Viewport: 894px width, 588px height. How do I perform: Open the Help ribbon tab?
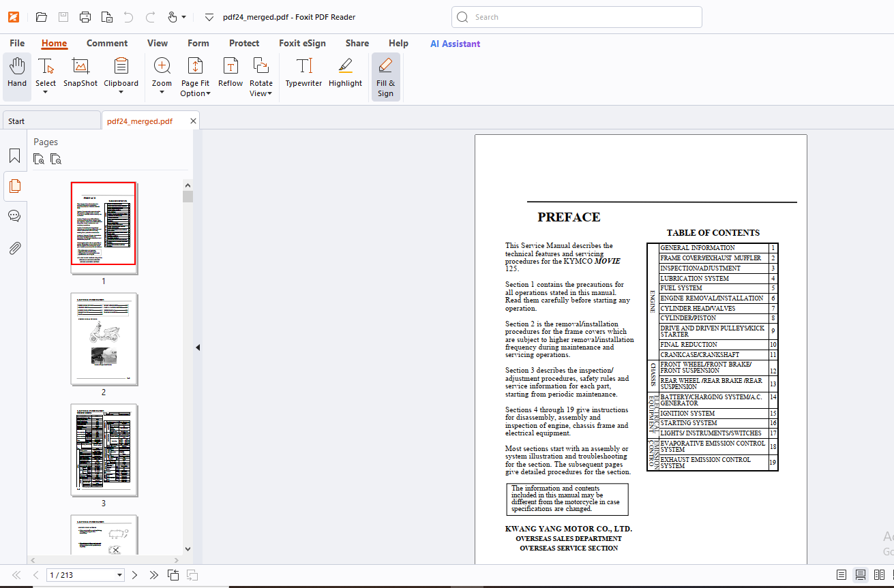tap(398, 43)
